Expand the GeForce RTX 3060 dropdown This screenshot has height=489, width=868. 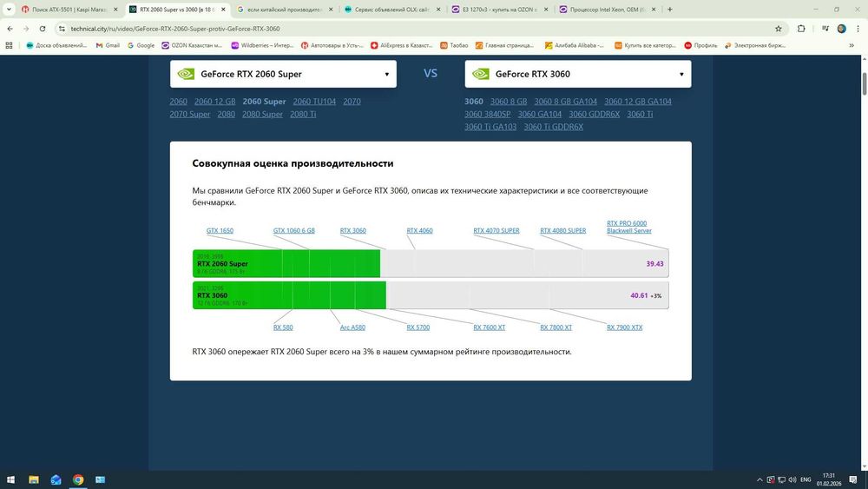pos(578,74)
